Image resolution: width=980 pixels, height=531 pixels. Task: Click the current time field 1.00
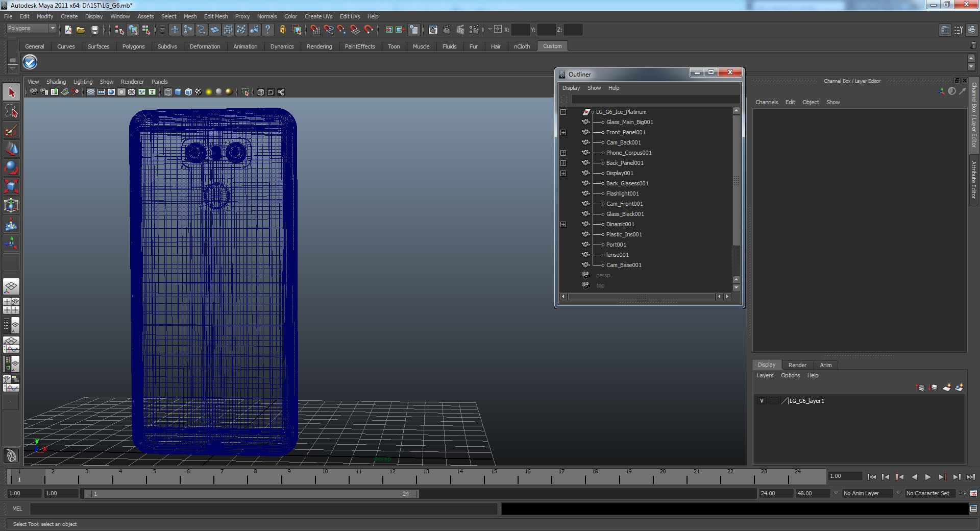point(845,476)
